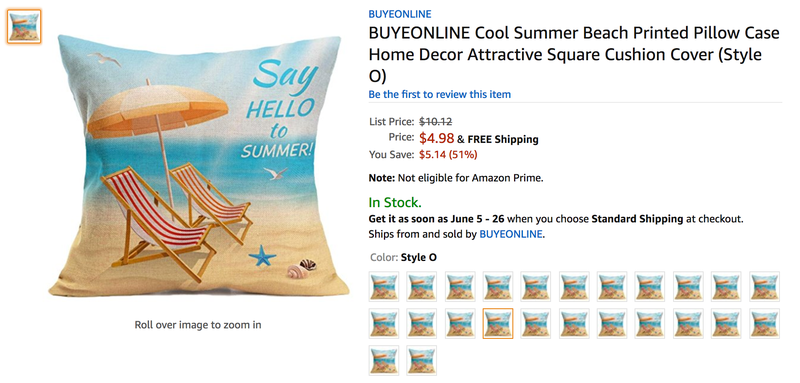This screenshot has width=800, height=383.
Task: Pick the second swatch in the top color row
Action: [421, 287]
